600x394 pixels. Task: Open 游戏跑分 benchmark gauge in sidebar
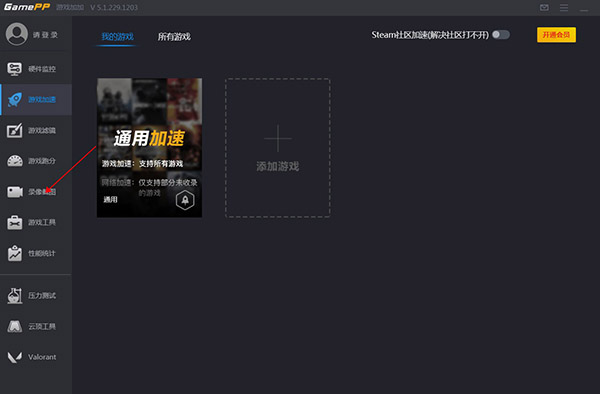coord(36,161)
